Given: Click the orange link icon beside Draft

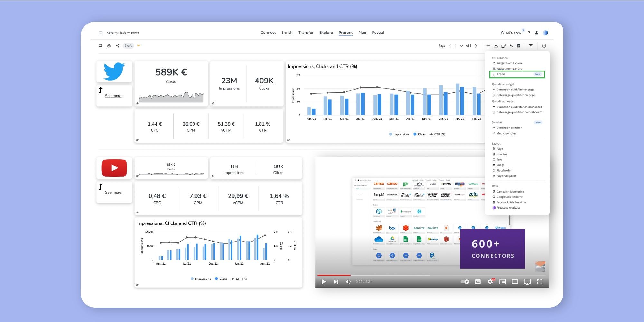Looking at the screenshot, I should tap(138, 46).
